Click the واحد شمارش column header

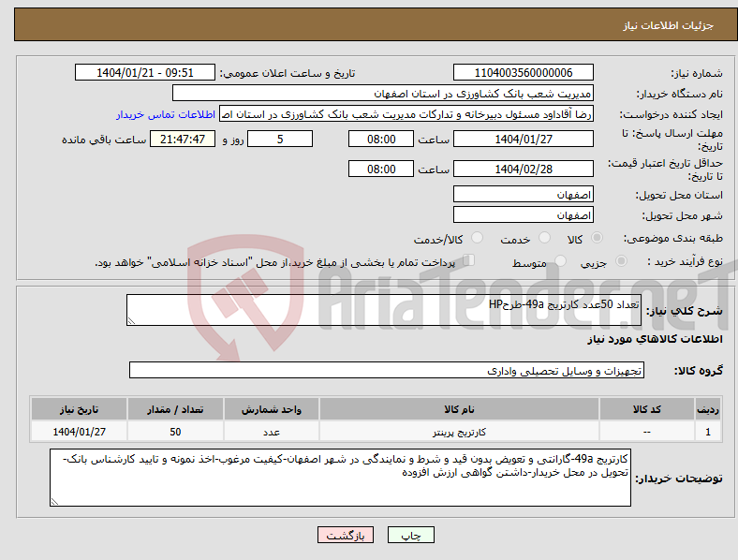click(272, 409)
